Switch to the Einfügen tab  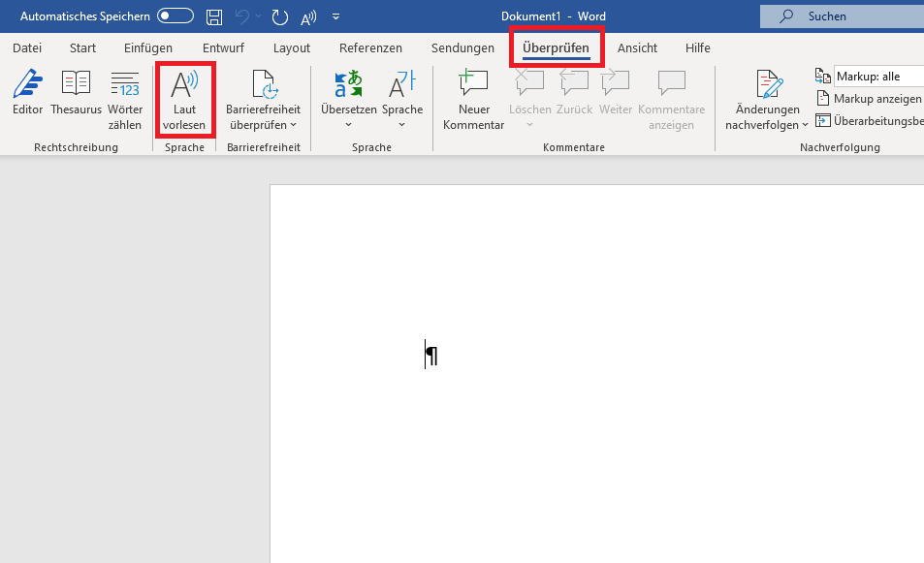[148, 47]
